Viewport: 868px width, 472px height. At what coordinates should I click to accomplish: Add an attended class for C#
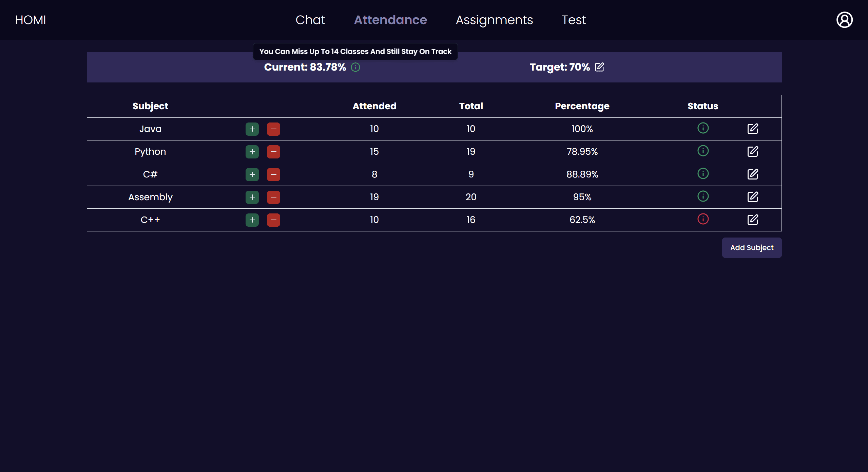coord(252,174)
